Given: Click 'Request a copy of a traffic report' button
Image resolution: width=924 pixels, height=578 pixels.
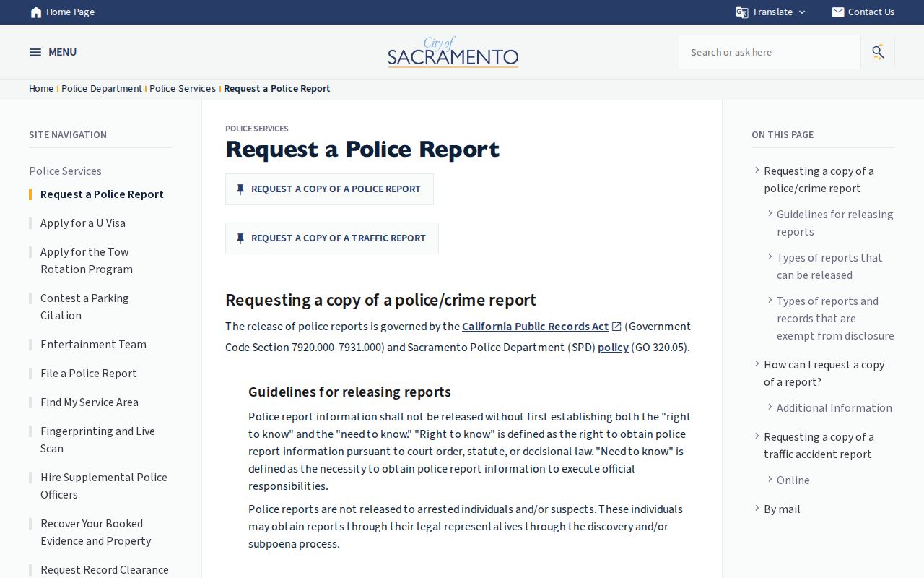Looking at the screenshot, I should pos(332,238).
